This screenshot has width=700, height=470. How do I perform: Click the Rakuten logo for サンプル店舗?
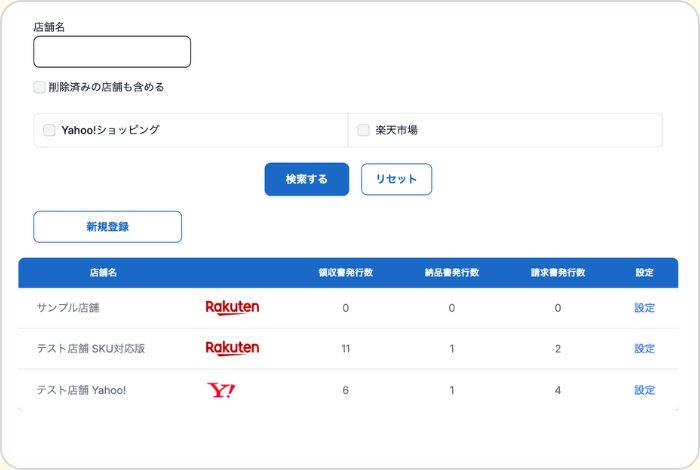coord(232,308)
